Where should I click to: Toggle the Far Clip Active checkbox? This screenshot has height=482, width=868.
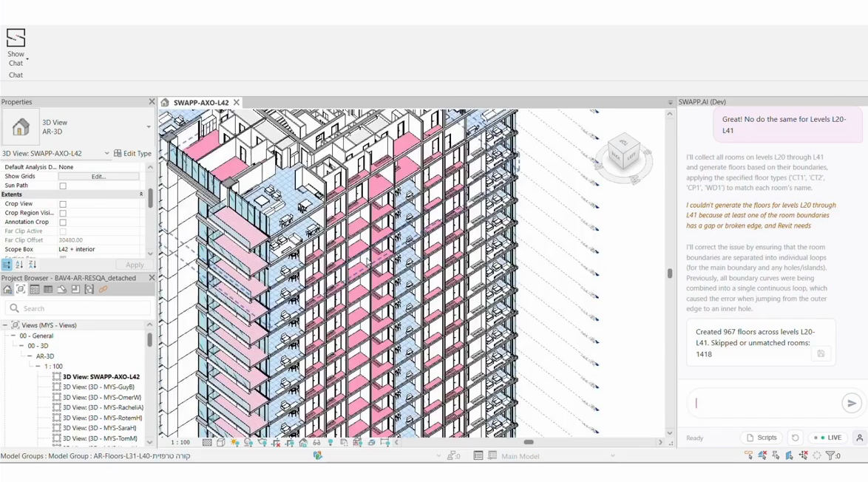(x=63, y=231)
